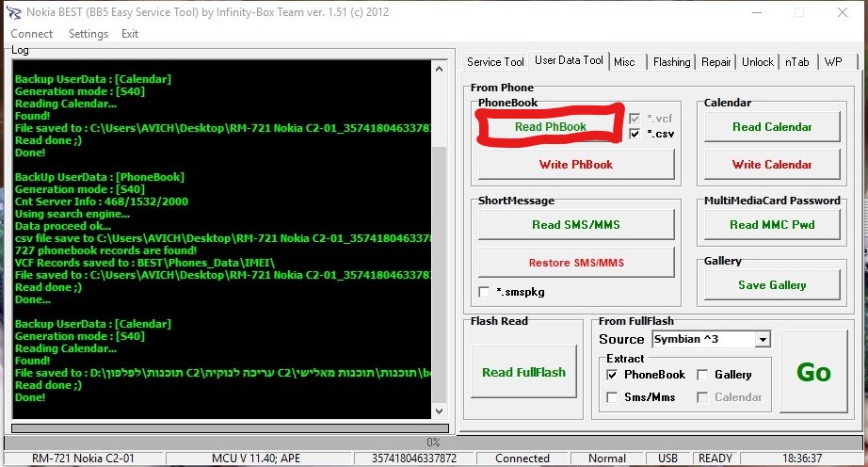Click the USB status entry
Screen dimensions: 868x467
[667, 459]
